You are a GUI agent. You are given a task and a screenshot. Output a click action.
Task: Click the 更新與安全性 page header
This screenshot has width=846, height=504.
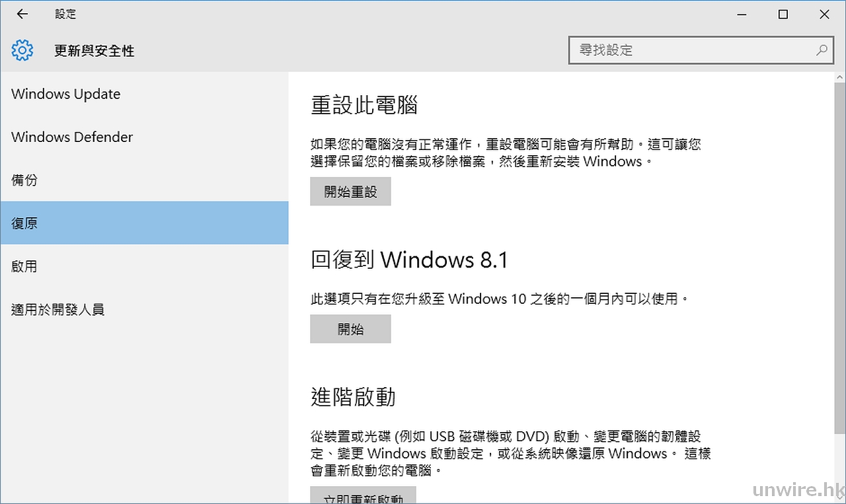click(x=95, y=51)
